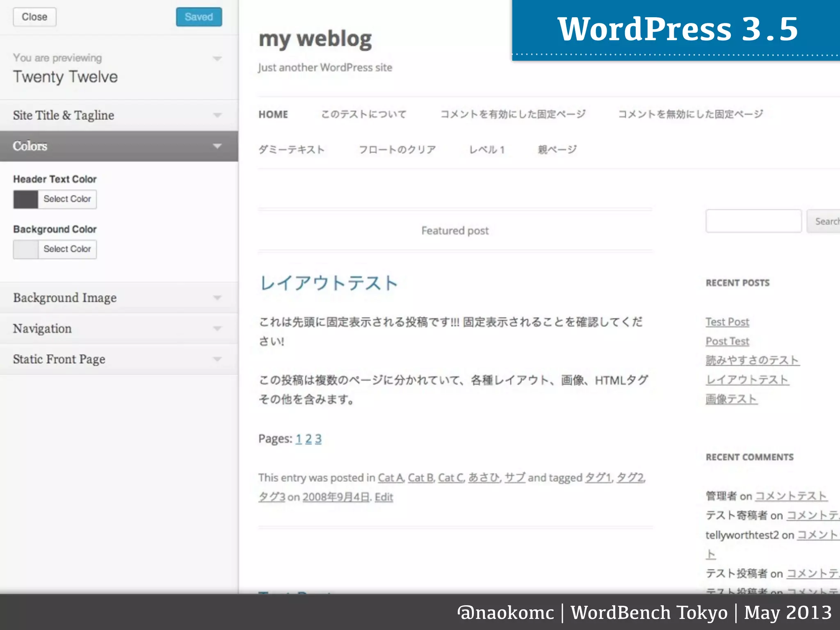This screenshot has height=630, width=840.
Task: Go to page 2 of the post
Action: point(308,439)
